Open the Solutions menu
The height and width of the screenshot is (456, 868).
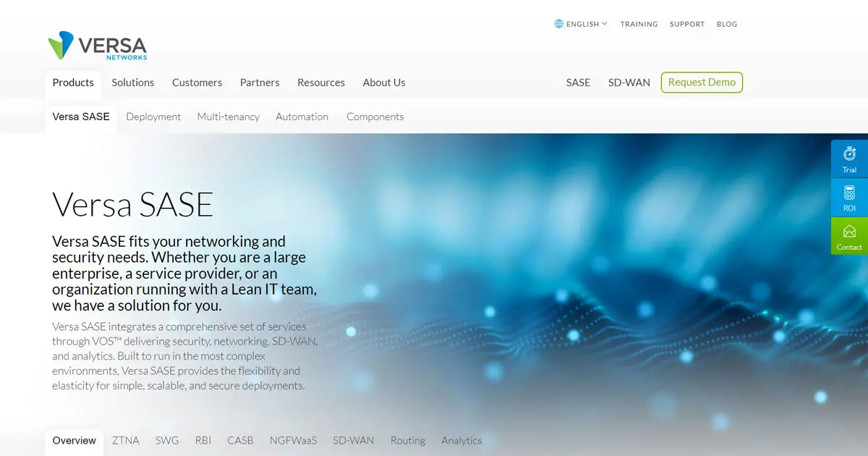(132, 83)
